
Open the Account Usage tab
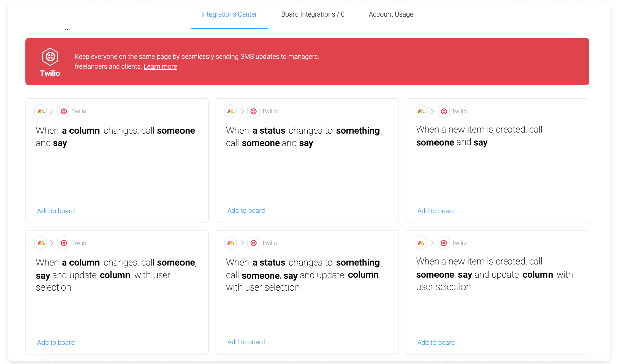coord(391,14)
